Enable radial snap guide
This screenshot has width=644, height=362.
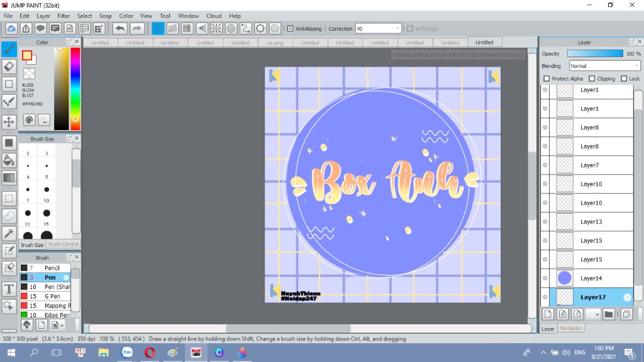pyautogui.click(x=216, y=28)
